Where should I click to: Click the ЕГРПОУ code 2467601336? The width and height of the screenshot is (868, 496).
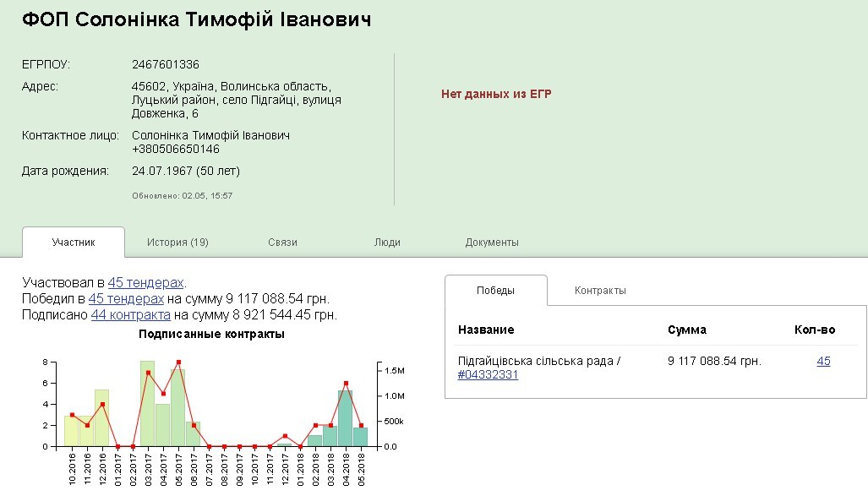(166, 64)
